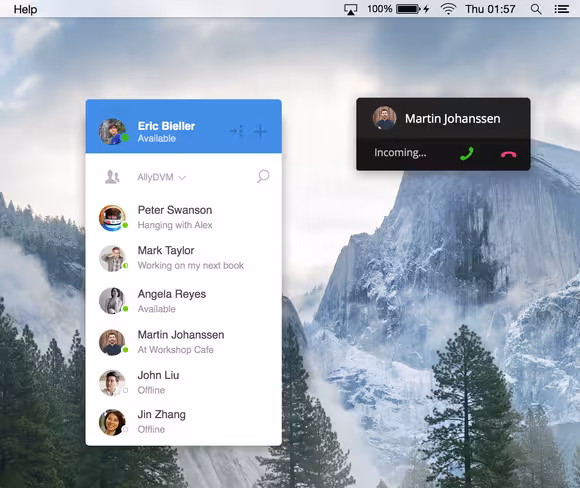580x488 pixels.
Task: Click the 'Incoming...' label in the call popup
Action: click(x=400, y=152)
